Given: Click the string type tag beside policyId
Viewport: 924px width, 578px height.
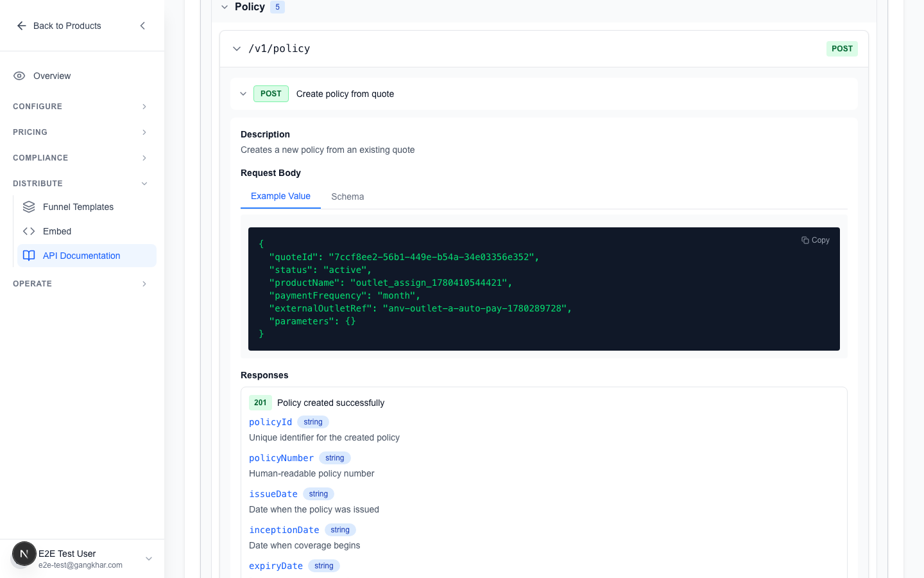Looking at the screenshot, I should point(313,422).
